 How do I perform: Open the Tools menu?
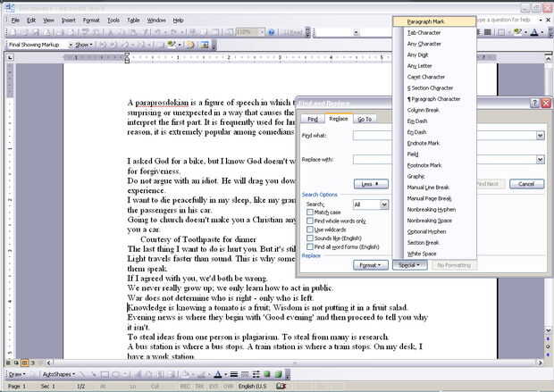[x=113, y=21]
